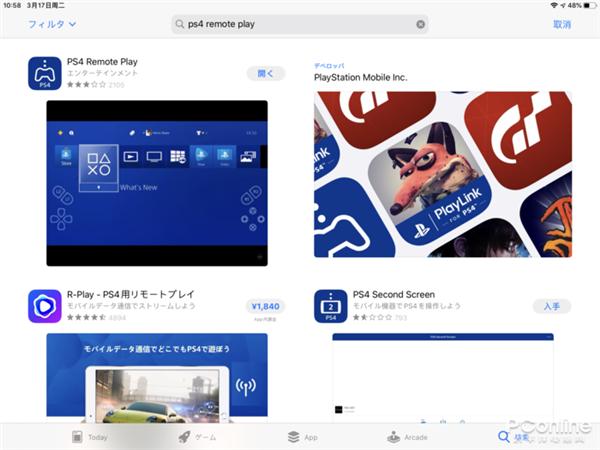
Task: Open developer PlayStation Mobile Inc. name
Action: [x=360, y=77]
